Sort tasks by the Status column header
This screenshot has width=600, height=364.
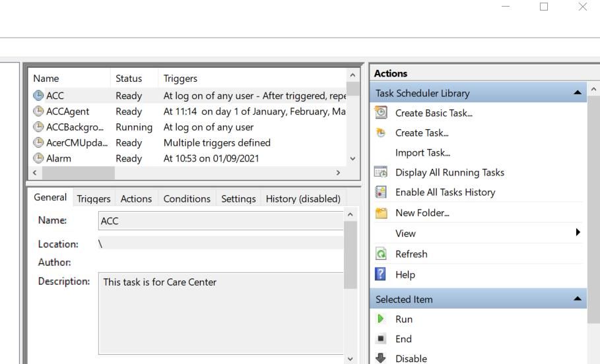point(129,78)
